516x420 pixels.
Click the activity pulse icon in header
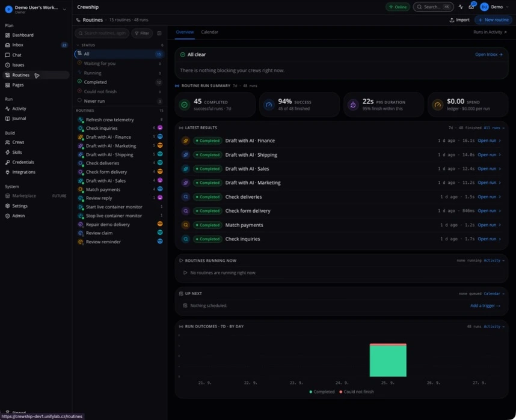point(461,7)
